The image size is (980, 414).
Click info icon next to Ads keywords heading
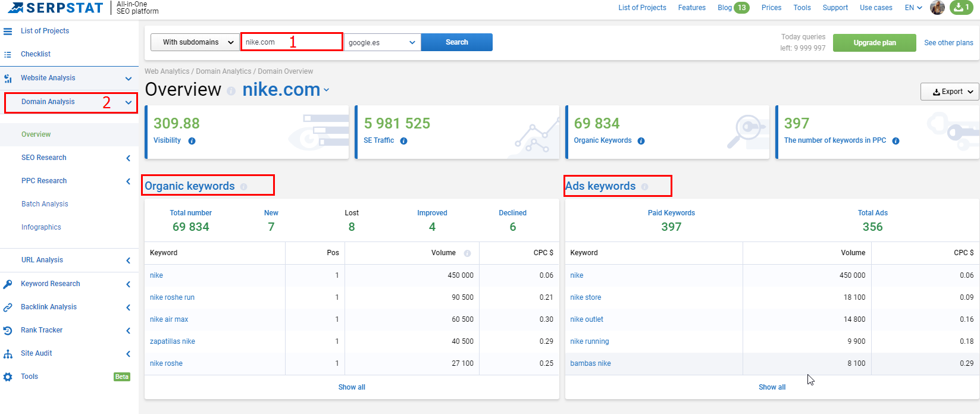pos(644,187)
